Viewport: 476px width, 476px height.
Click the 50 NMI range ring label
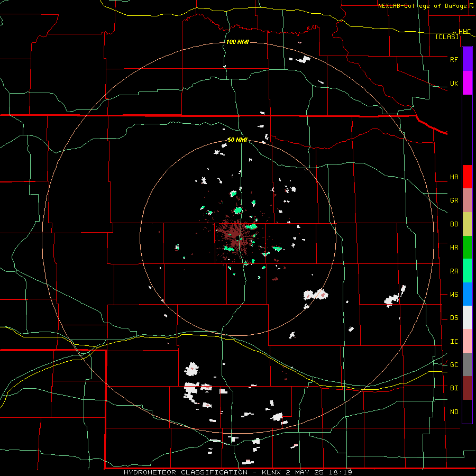click(237, 140)
